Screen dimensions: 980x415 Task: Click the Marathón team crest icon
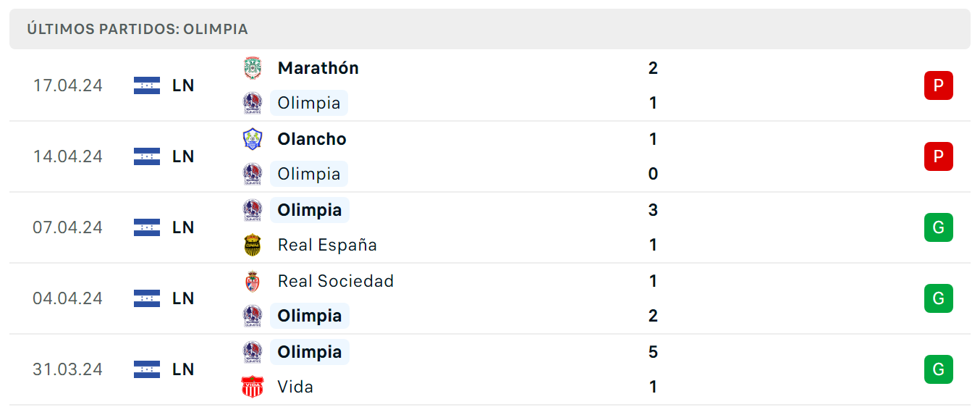coord(252,68)
